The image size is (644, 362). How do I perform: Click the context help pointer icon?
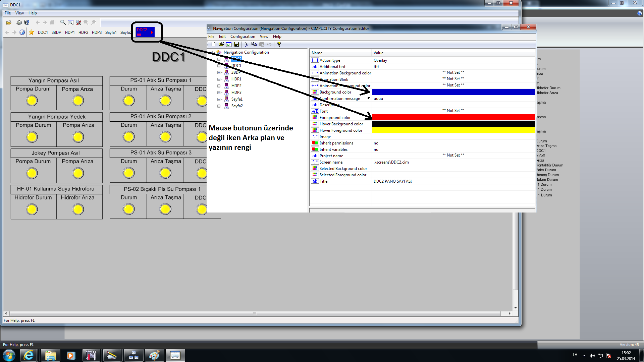(27, 22)
